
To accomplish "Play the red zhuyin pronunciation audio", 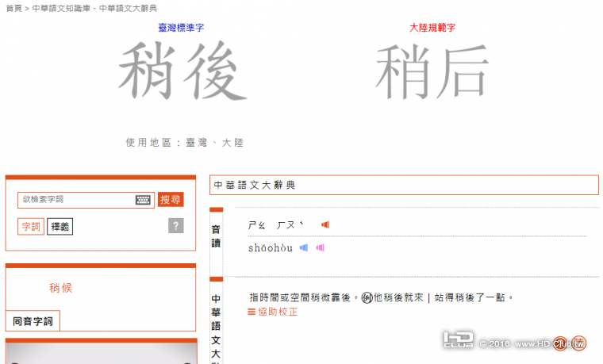I will pos(325,224).
